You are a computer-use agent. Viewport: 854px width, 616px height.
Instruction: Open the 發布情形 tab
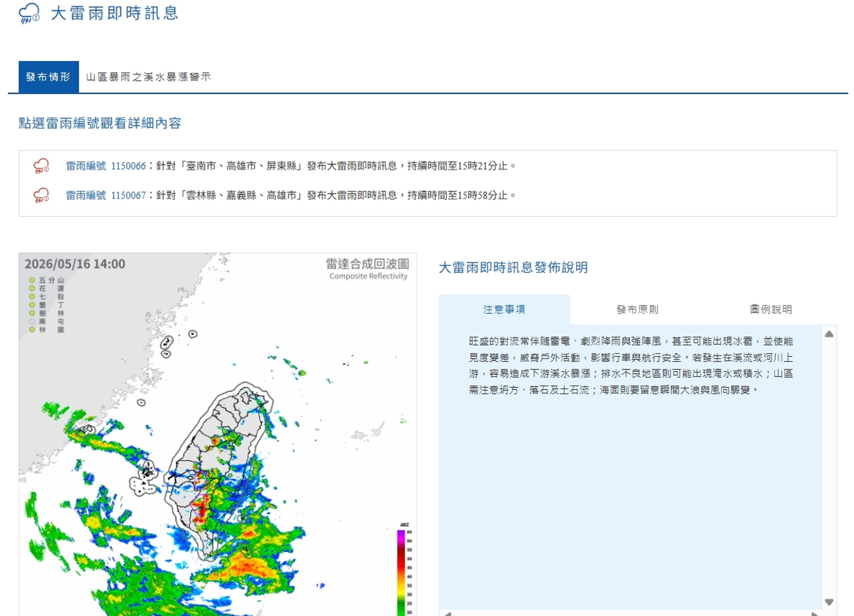pyautogui.click(x=49, y=77)
